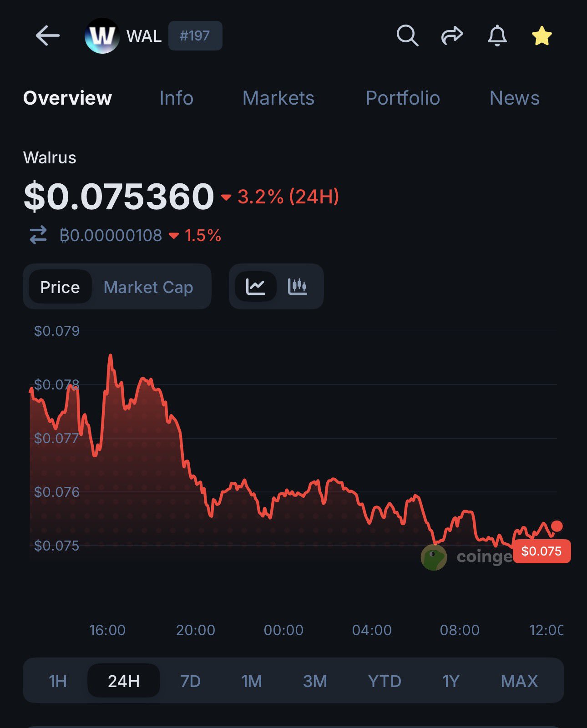This screenshot has height=728, width=587.
Task: Select the 7D time range
Action: [190, 681]
